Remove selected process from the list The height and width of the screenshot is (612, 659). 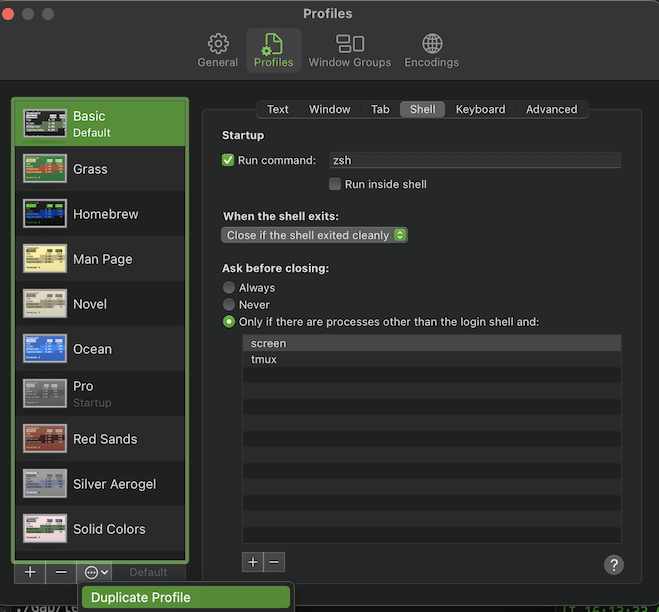274,562
